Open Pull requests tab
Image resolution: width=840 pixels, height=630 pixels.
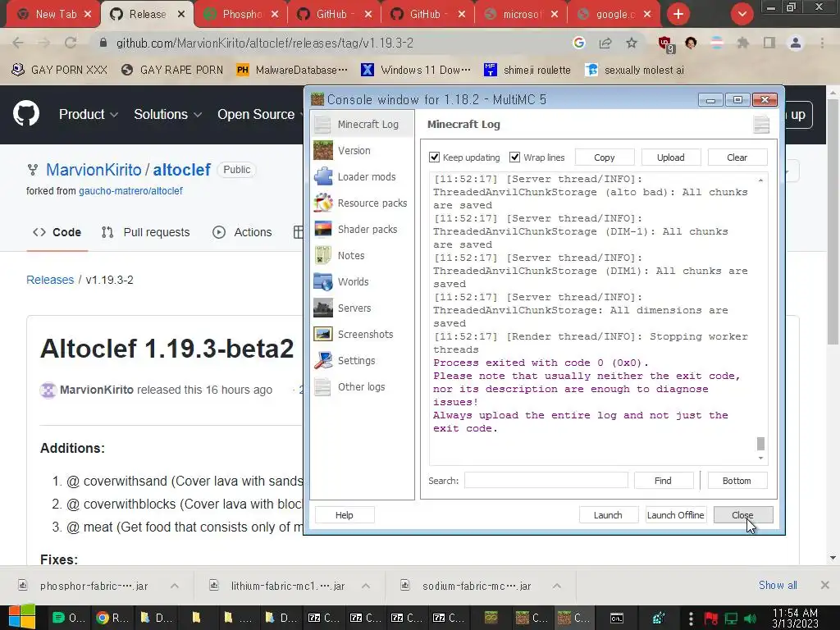click(146, 232)
